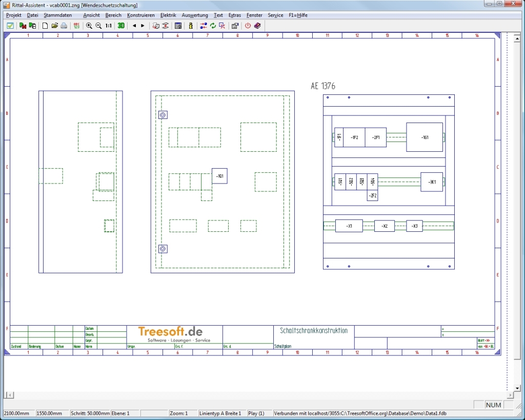The width and height of the screenshot is (525, 420).
Task: Open the Elektrik menu
Action: pos(168,15)
